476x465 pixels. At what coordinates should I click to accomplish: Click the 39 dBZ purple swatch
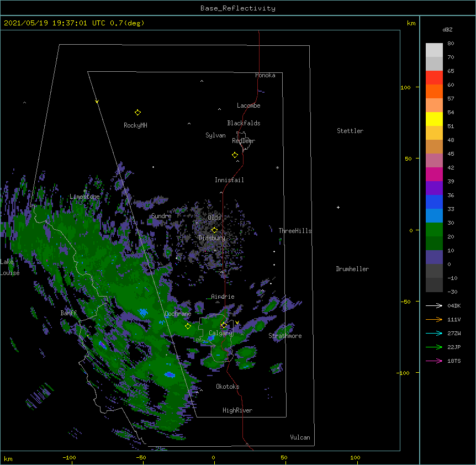tap(434, 188)
